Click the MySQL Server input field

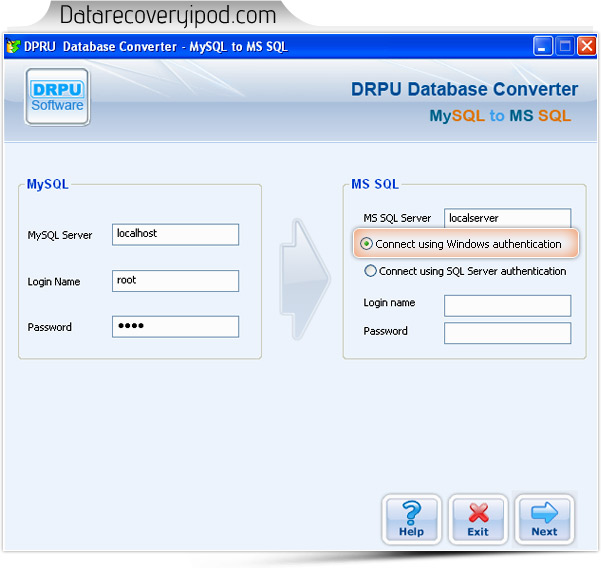pyautogui.click(x=176, y=234)
